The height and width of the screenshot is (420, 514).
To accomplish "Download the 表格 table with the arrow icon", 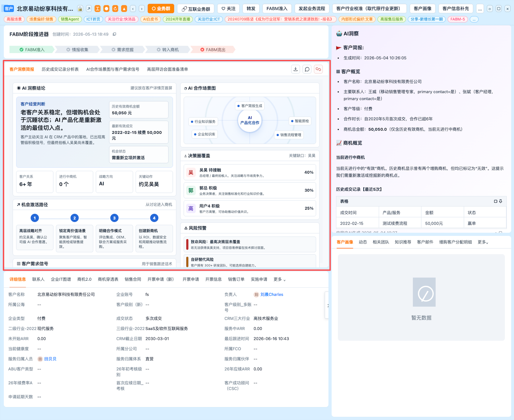I will 501,201.
